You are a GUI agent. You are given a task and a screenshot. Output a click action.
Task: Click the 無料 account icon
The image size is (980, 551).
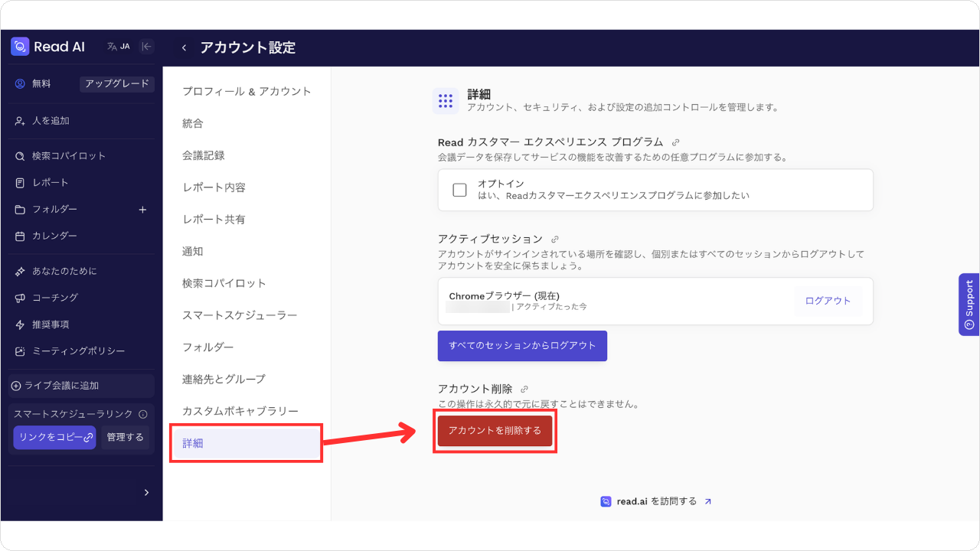pos(20,84)
